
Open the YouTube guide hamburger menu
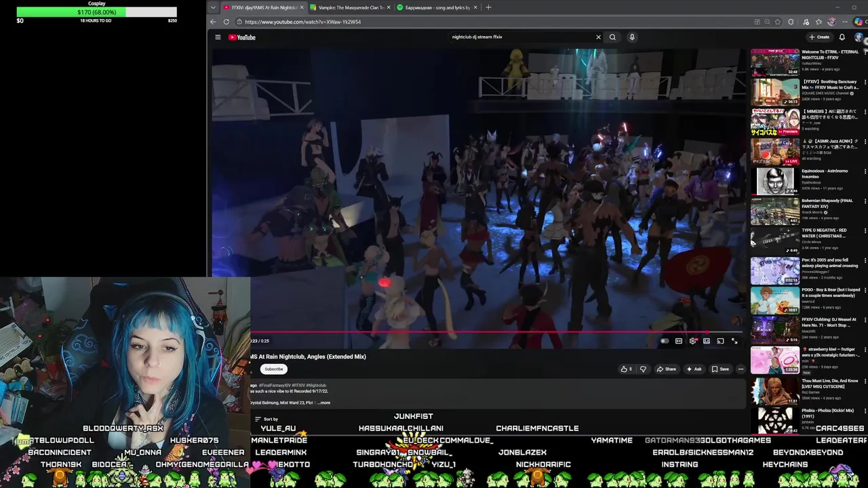coord(218,37)
